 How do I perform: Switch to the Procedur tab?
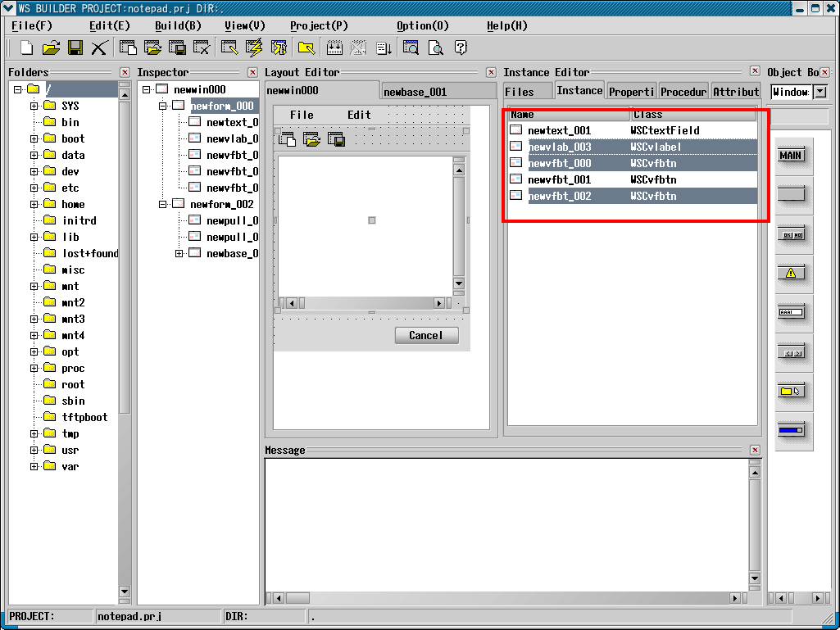click(x=683, y=92)
